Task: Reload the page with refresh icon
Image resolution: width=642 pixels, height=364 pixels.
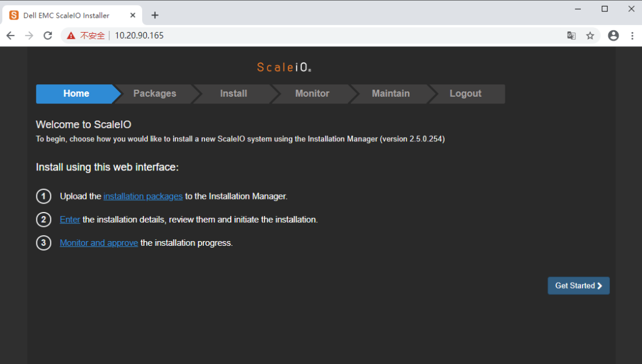Action: coord(48,36)
